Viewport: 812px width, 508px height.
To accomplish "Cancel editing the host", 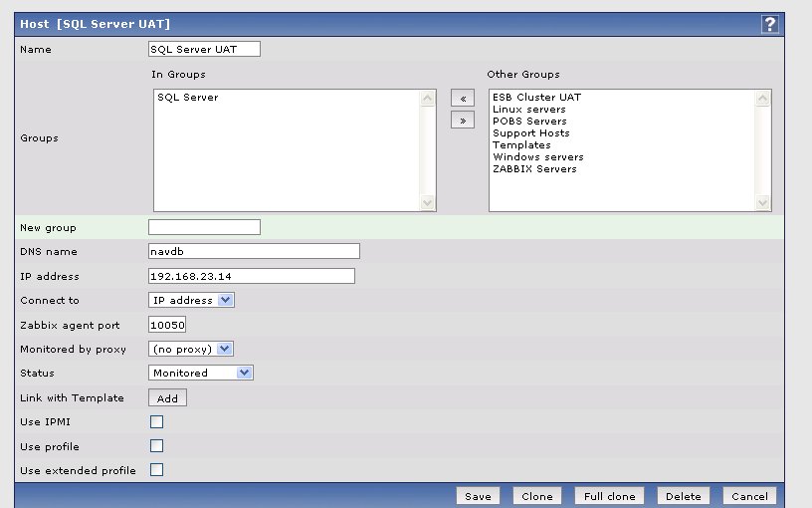I will point(749,496).
